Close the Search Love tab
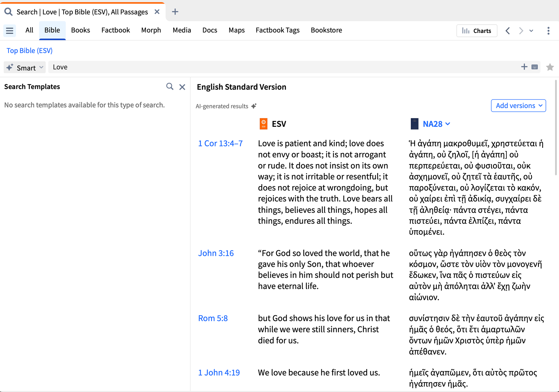 click(x=157, y=12)
